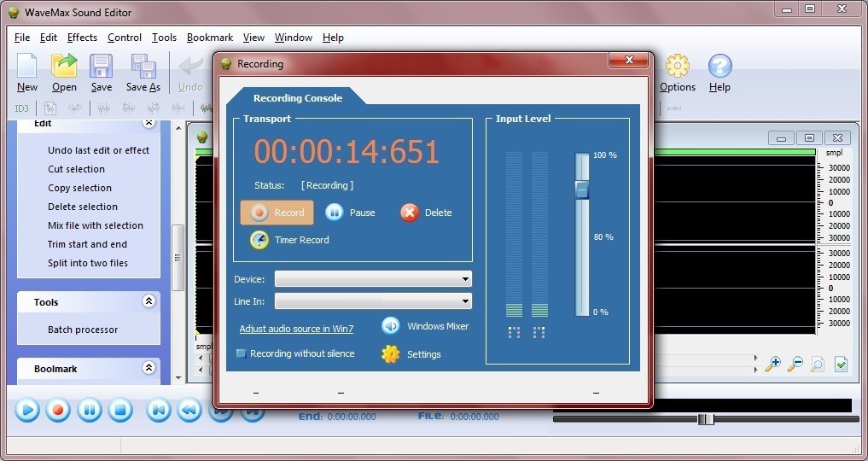Viewport: 868px width, 461px height.
Task: Click the End time value 0:00:00.000
Action: 352,417
